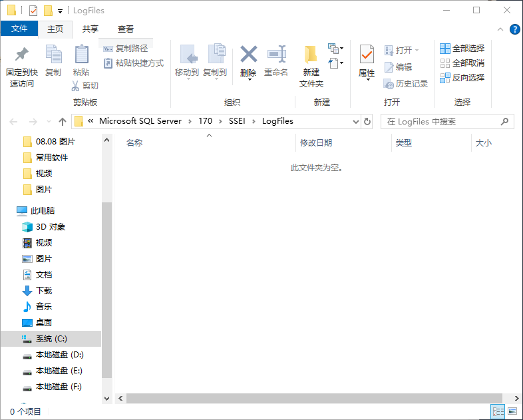Select Downloads (下载) in the sidebar

click(37, 291)
